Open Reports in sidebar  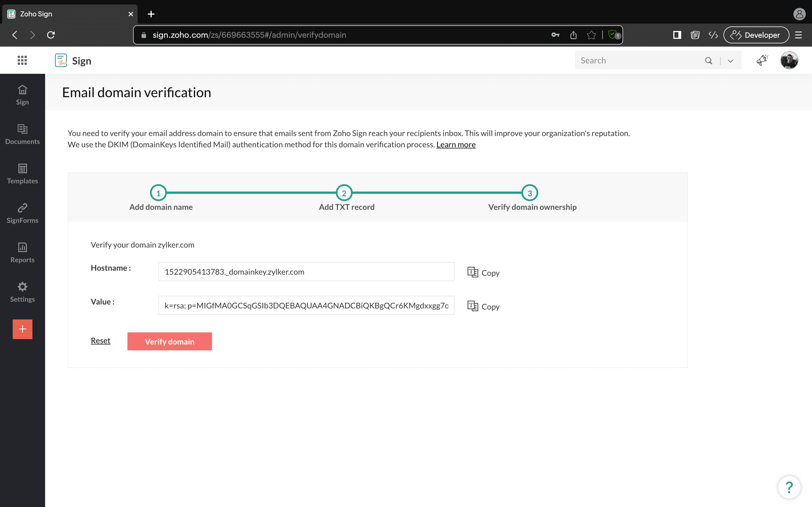tap(23, 252)
